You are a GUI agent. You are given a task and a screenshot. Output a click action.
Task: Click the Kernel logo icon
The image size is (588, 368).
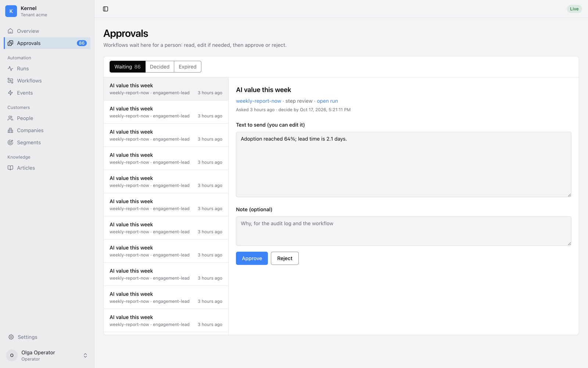click(x=11, y=11)
